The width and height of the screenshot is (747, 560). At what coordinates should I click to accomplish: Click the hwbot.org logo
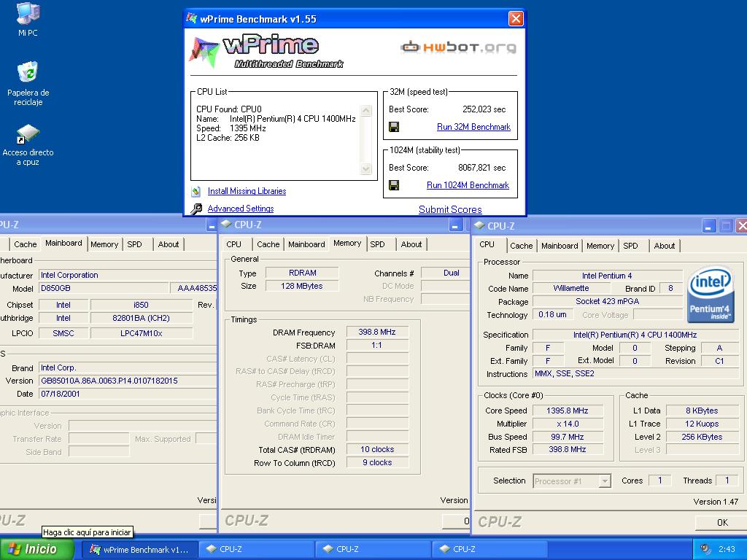click(458, 47)
